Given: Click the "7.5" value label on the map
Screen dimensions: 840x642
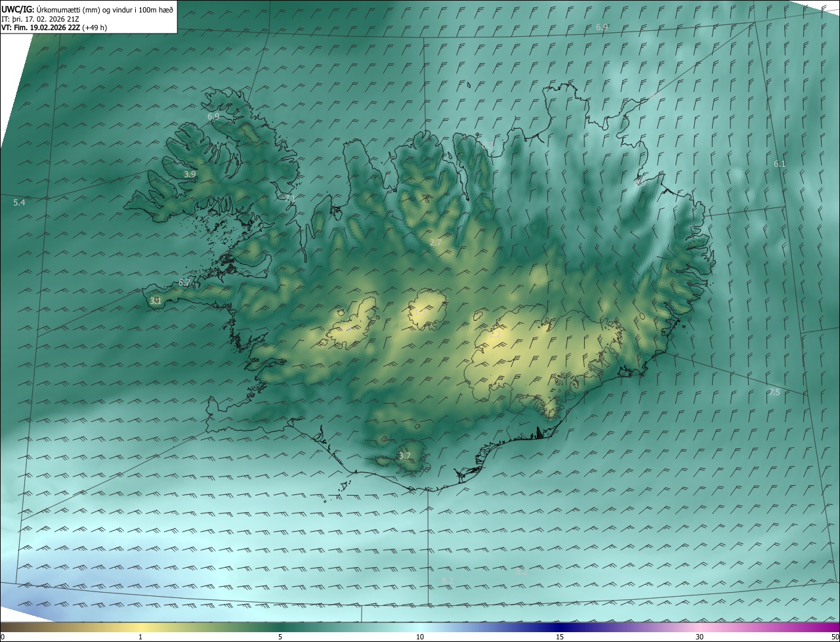Looking at the screenshot, I should click(x=774, y=392).
